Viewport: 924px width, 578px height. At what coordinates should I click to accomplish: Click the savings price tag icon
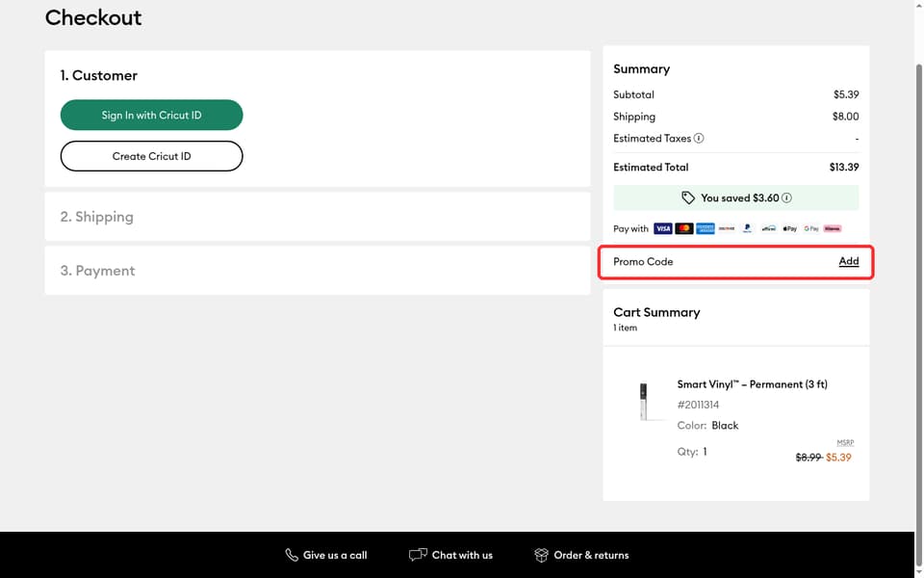tap(687, 197)
